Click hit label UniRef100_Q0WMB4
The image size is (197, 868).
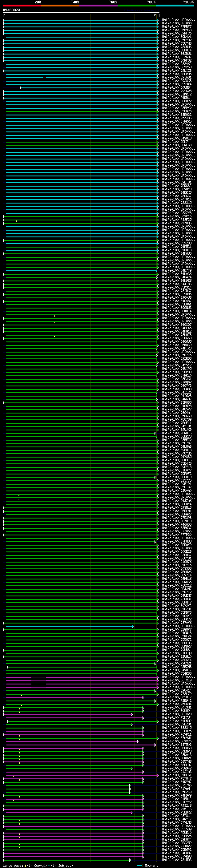(176, 88)
